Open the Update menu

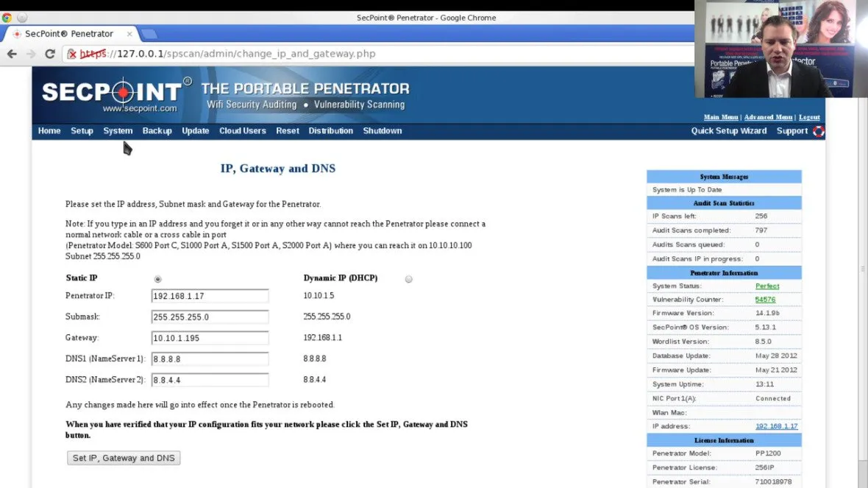coord(196,131)
